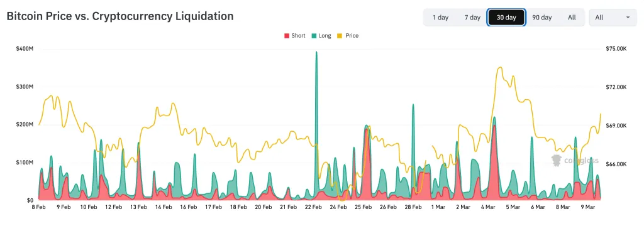This screenshot has height=231, width=644.
Task: Click the 9 Feb date label
Action: click(64, 207)
